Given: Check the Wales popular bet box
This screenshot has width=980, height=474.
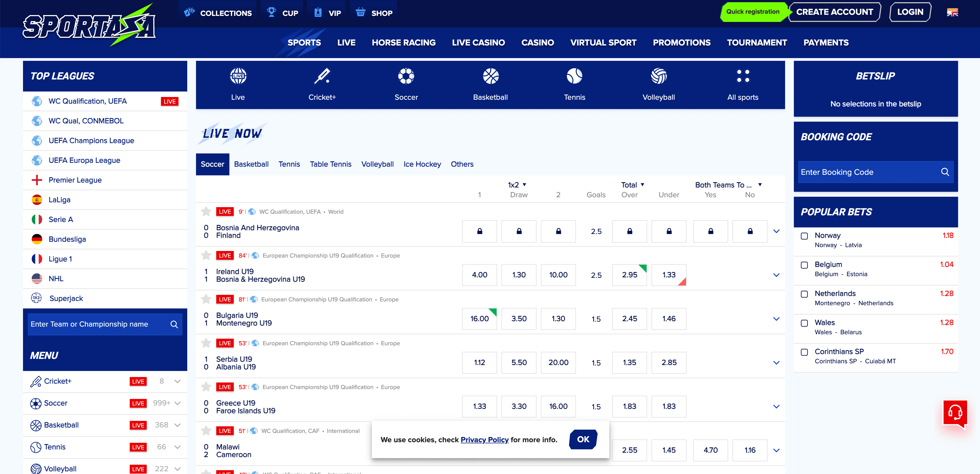Looking at the screenshot, I should (x=804, y=323).
